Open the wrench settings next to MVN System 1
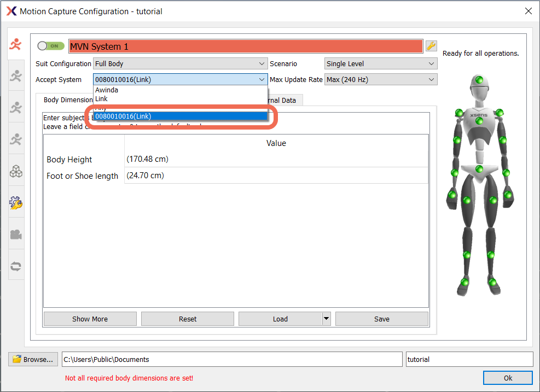 click(x=431, y=46)
